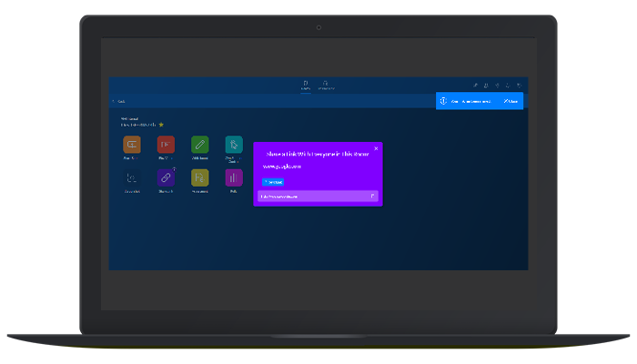Open the purple Share Link chain tile
Viewport: 637px width, 364px height.
[x=165, y=178]
